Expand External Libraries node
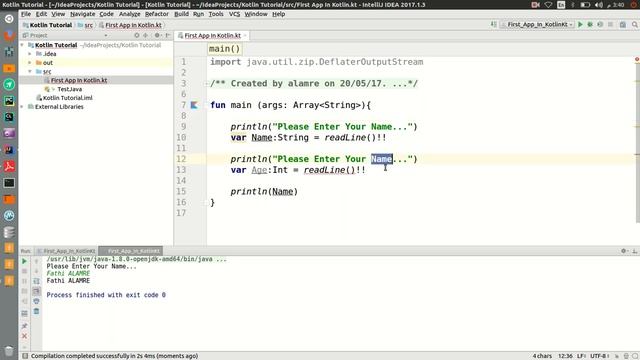 [x=22, y=107]
